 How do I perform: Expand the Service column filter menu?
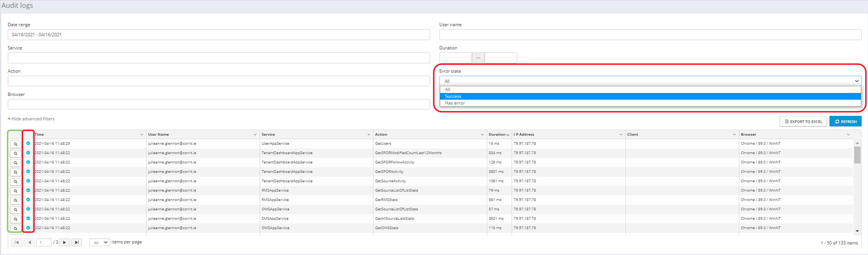click(369, 135)
